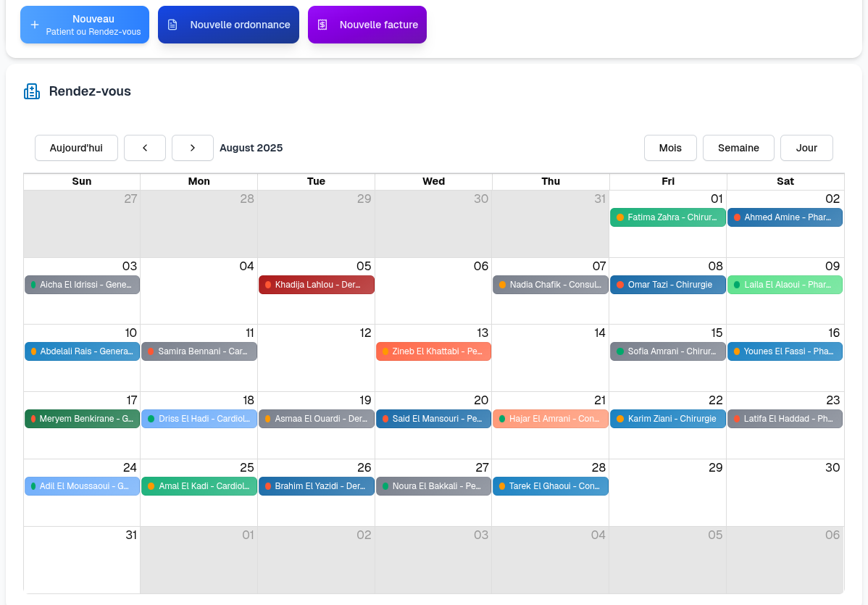The image size is (868, 605).
Task: Click the orange status dot on Fatima Zahra appointment
Action: [x=620, y=217]
